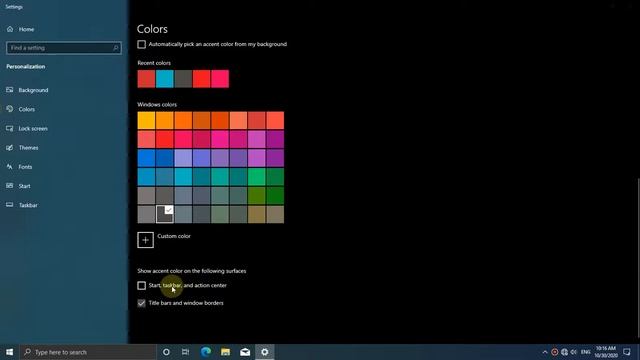
Task: Pick the first recent color, red-orange
Action: pos(146,79)
